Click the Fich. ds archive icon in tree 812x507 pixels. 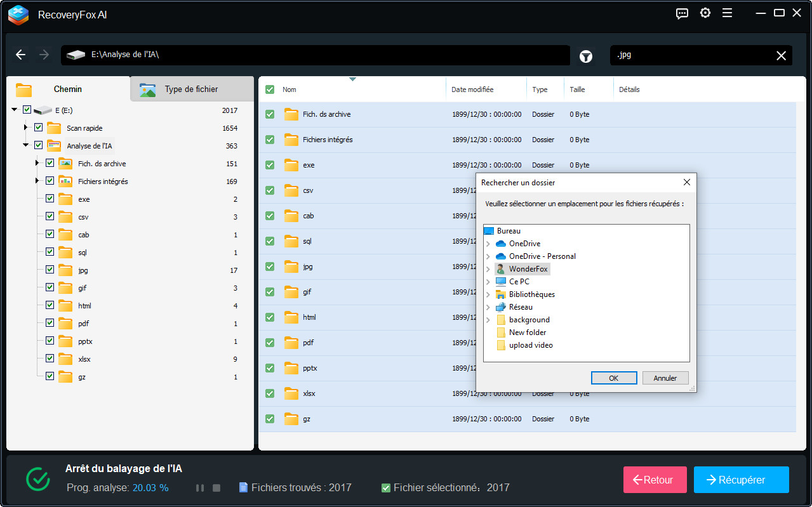[65, 164]
